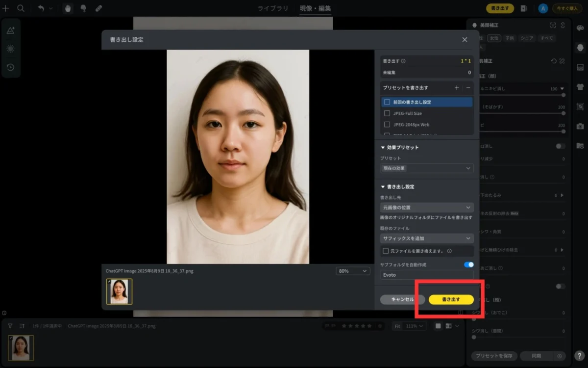This screenshot has height=368, width=588.
Task: Open the undo history dropdown arrow
Action: [x=50, y=8]
